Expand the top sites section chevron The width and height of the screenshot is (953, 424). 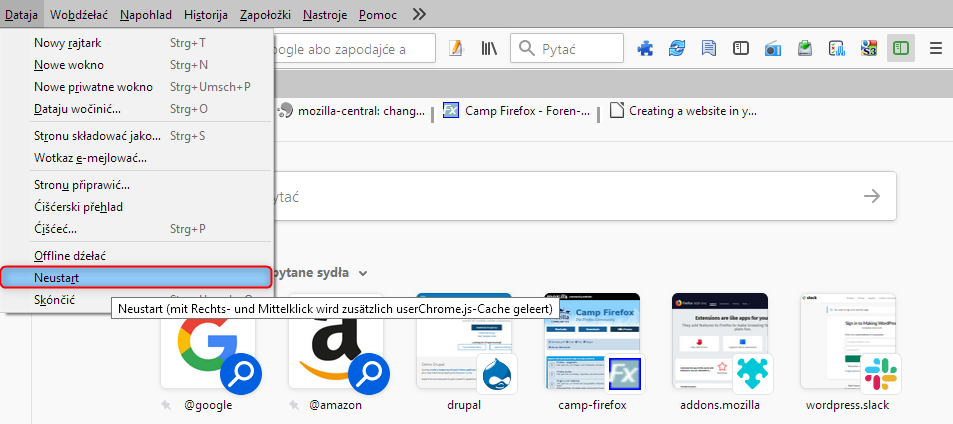click(x=364, y=273)
